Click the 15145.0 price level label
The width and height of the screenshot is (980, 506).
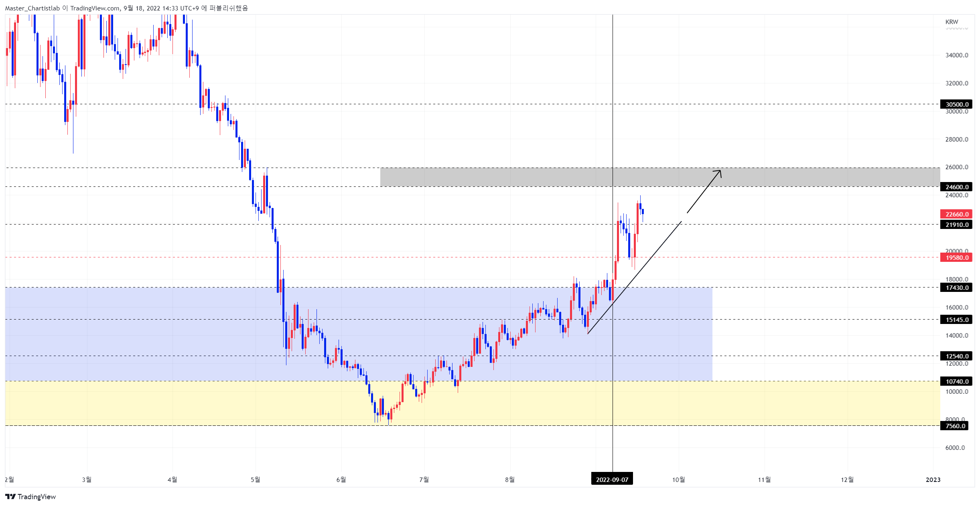click(x=956, y=320)
